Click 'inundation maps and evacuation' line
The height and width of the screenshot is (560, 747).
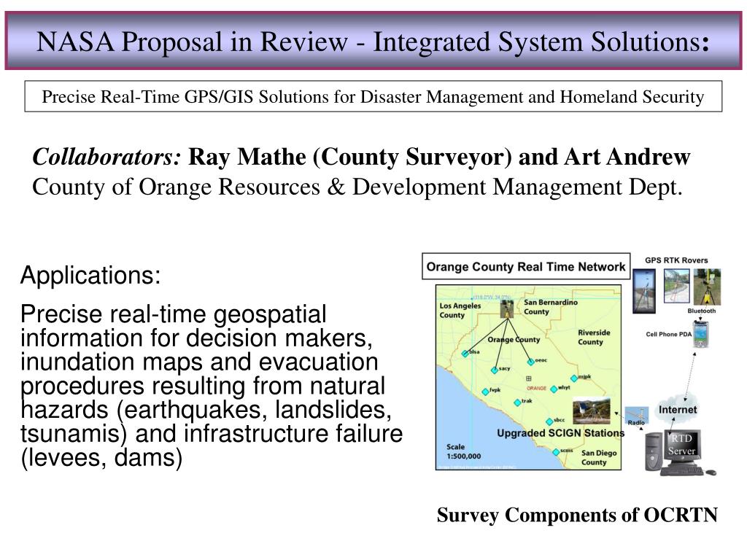199,362
